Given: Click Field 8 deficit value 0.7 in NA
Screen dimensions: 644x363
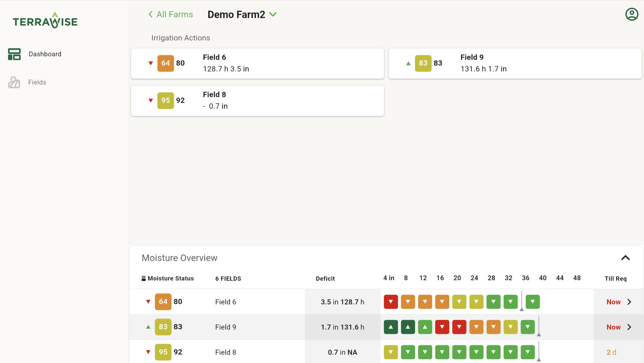Looking at the screenshot, I should coord(342,352).
